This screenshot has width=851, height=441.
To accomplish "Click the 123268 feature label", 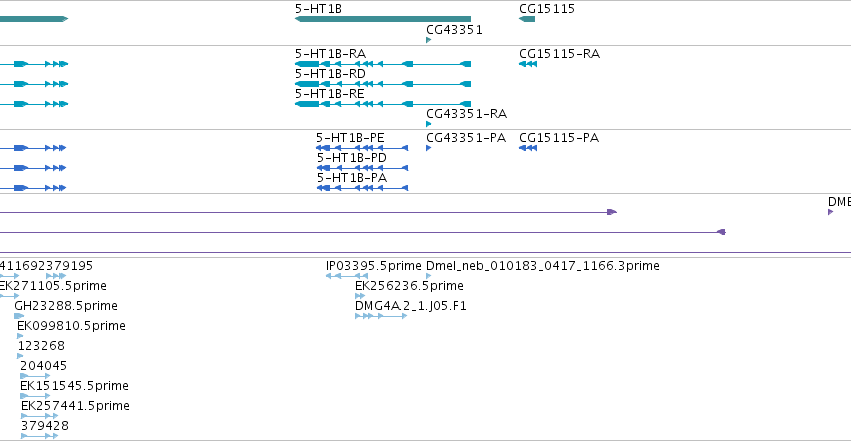I will (x=41, y=346).
